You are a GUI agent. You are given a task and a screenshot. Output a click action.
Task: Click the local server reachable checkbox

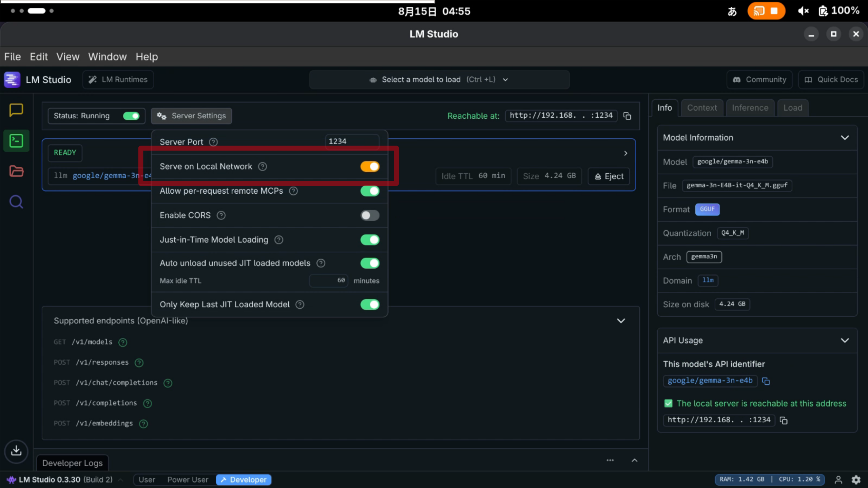pyautogui.click(x=668, y=404)
